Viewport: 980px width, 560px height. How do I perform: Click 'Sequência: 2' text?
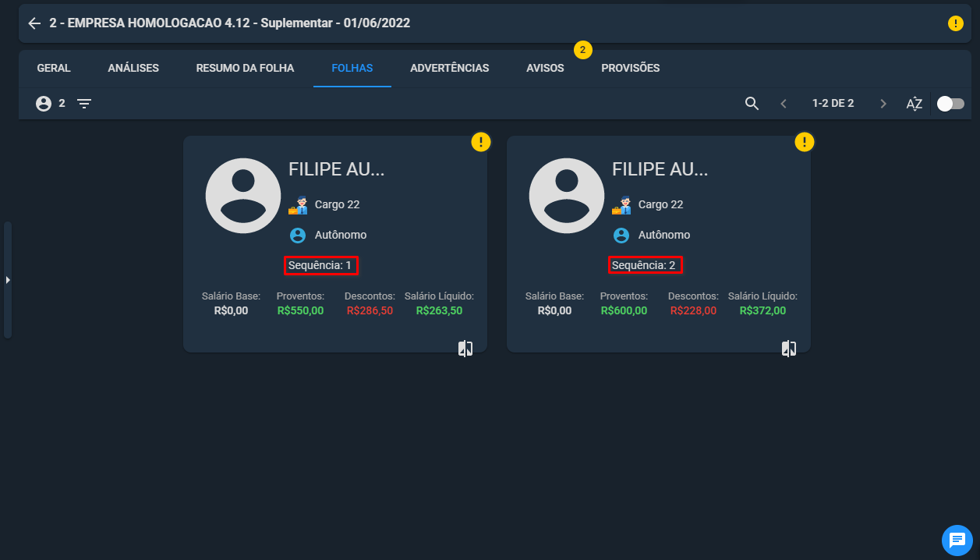pyautogui.click(x=644, y=265)
